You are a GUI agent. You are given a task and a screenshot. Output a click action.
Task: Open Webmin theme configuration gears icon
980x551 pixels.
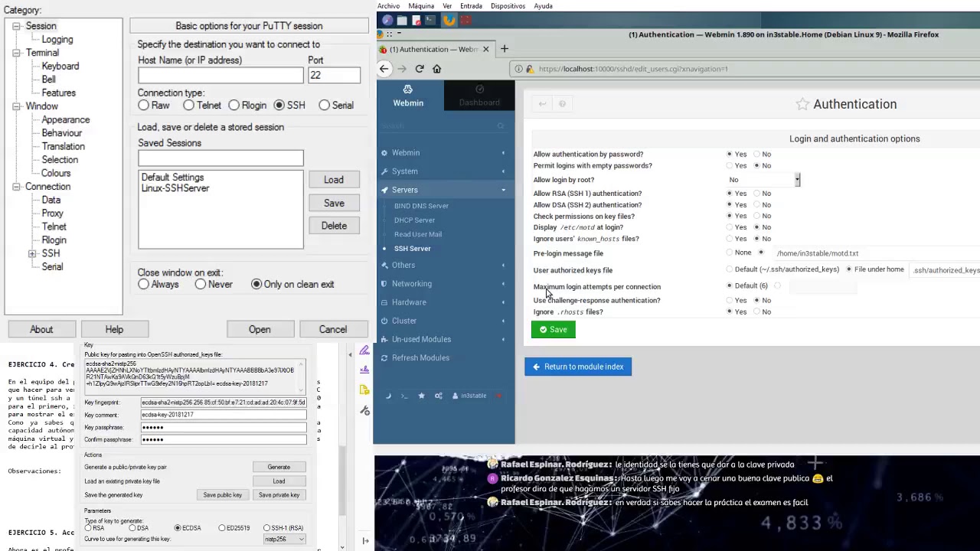[x=439, y=396]
